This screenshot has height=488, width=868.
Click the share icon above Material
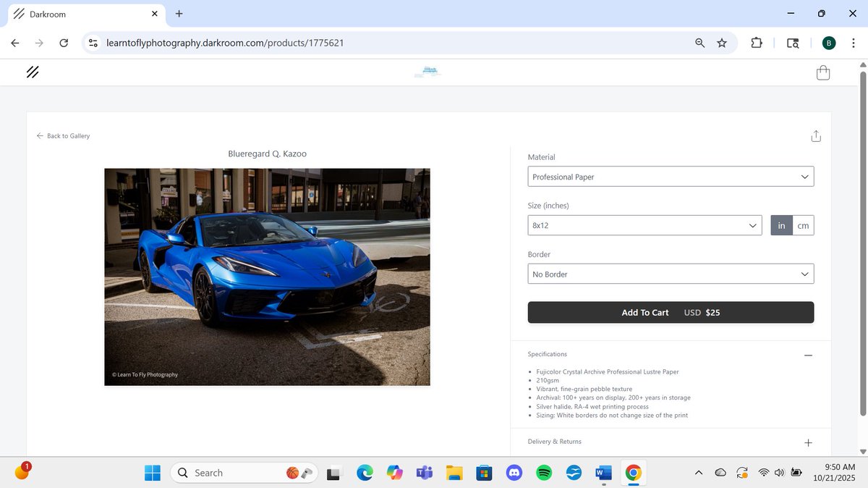tap(816, 136)
